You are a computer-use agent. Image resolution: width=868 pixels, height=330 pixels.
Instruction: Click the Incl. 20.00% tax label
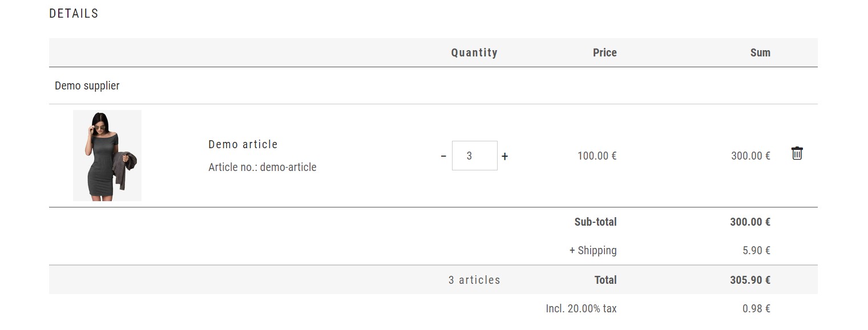point(582,308)
